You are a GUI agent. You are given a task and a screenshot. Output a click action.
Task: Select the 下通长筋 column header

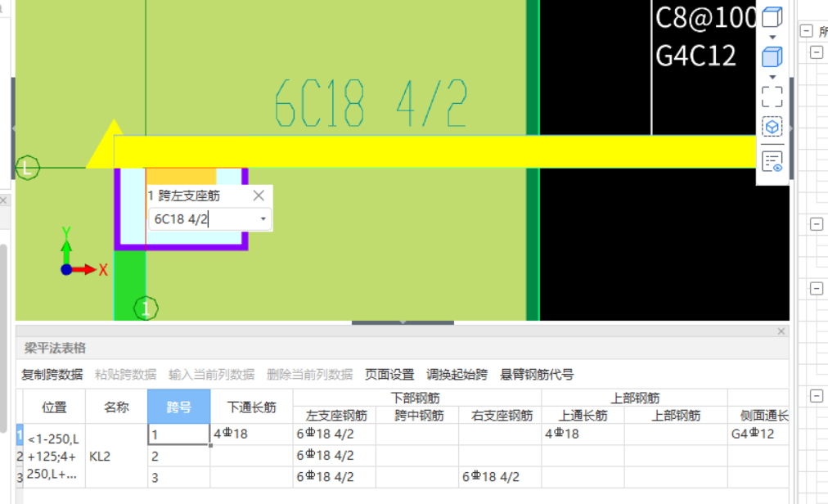tap(251, 407)
